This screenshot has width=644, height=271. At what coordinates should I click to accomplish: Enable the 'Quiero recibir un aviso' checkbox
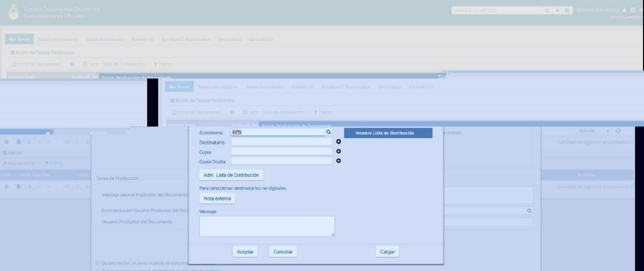(98, 262)
